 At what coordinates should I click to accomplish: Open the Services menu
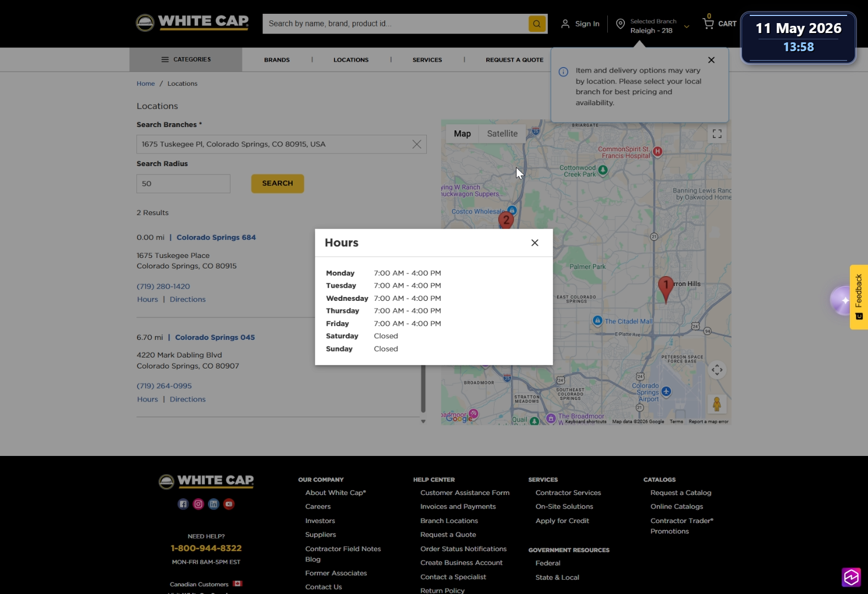[427, 60]
